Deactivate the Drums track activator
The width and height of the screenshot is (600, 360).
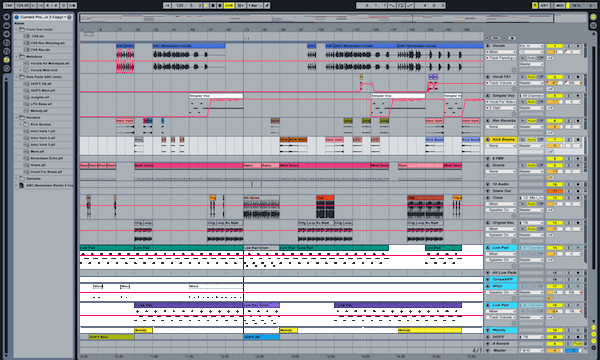coord(554,165)
